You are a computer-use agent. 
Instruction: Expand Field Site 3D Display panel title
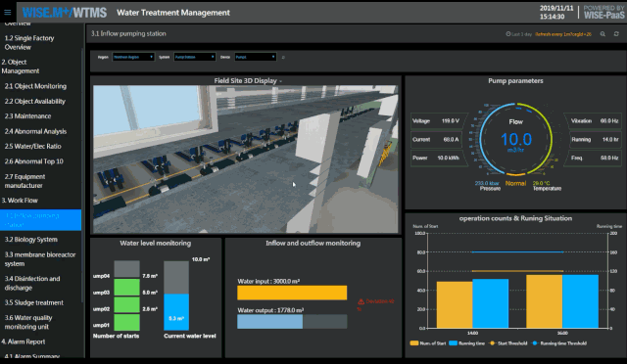click(248, 80)
